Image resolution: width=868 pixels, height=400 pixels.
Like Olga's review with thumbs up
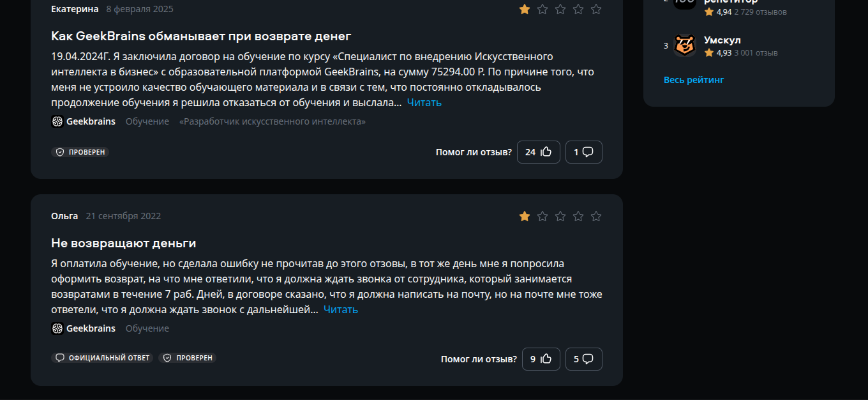[541, 359]
